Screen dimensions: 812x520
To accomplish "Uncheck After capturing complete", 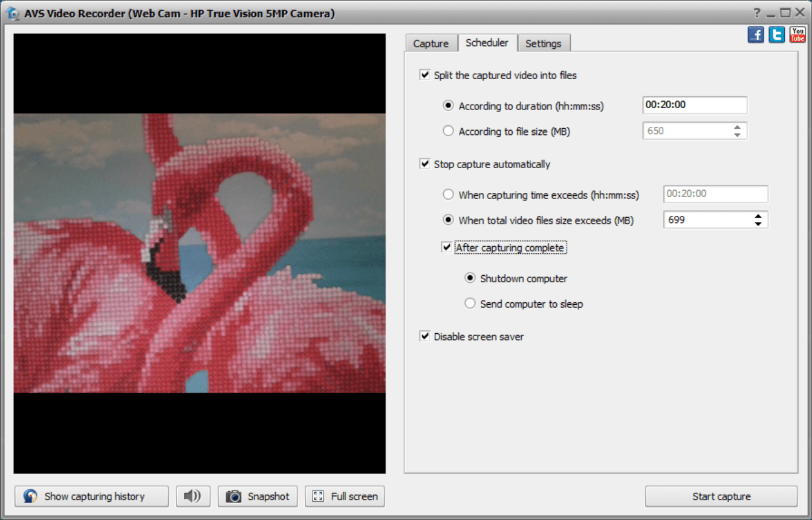I will click(446, 247).
